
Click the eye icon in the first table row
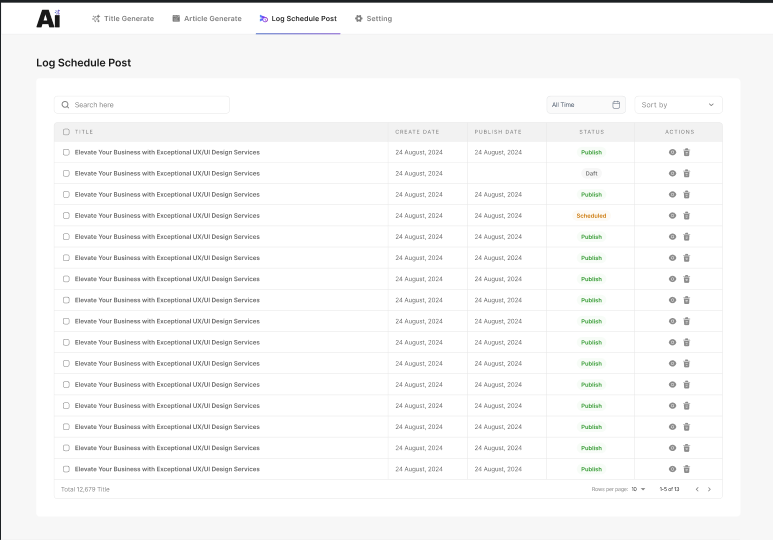[672, 152]
